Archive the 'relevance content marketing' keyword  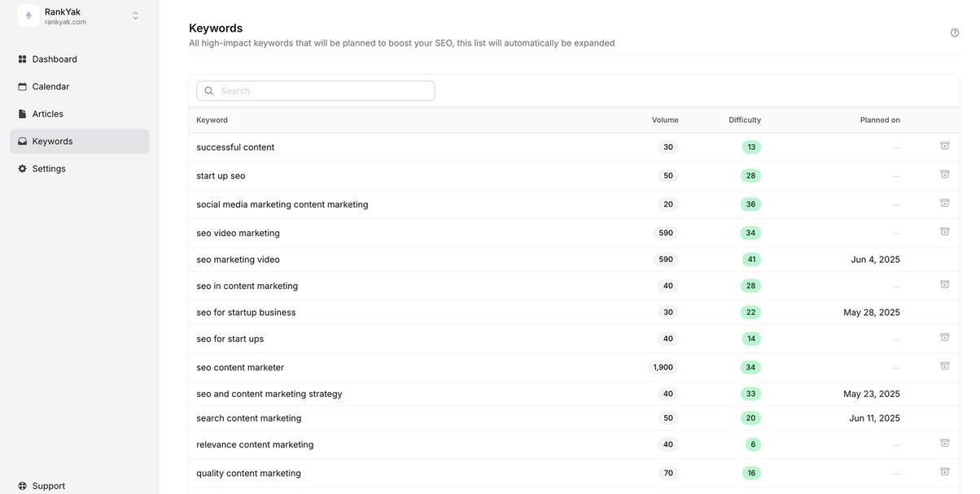945,443
